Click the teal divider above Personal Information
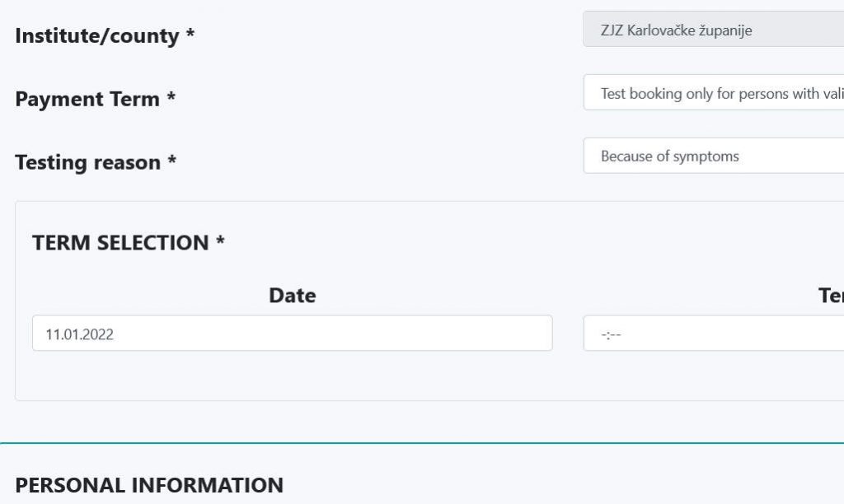844x504 pixels. tap(422, 443)
